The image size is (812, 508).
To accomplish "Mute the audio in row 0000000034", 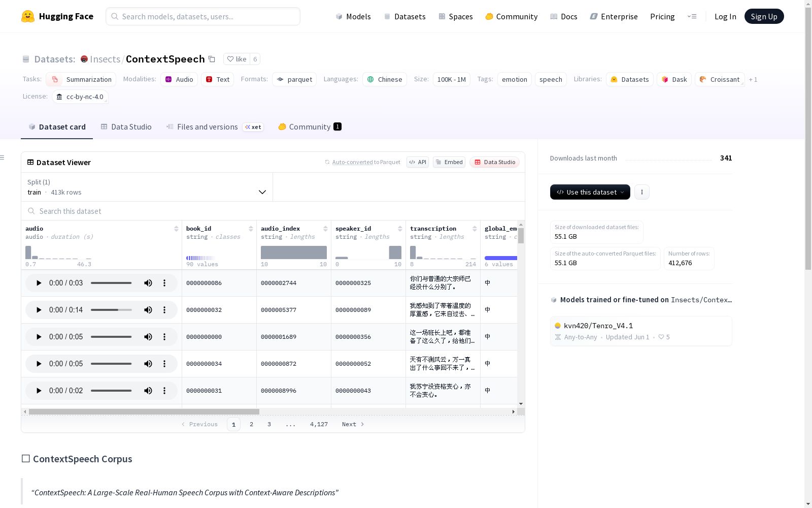I will tap(148, 364).
